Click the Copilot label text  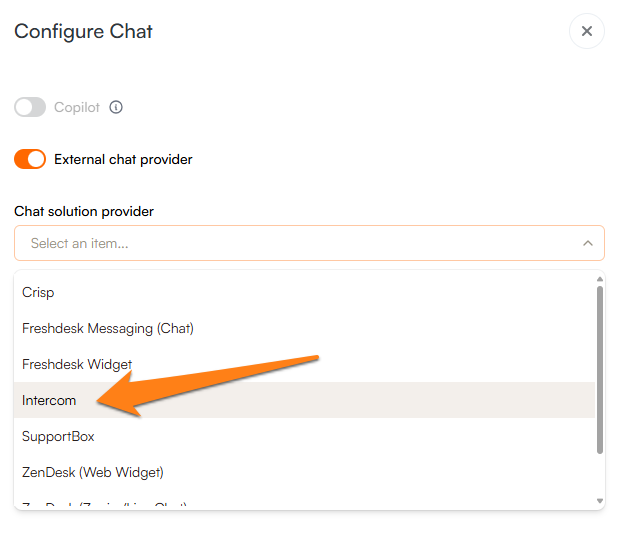(77, 107)
